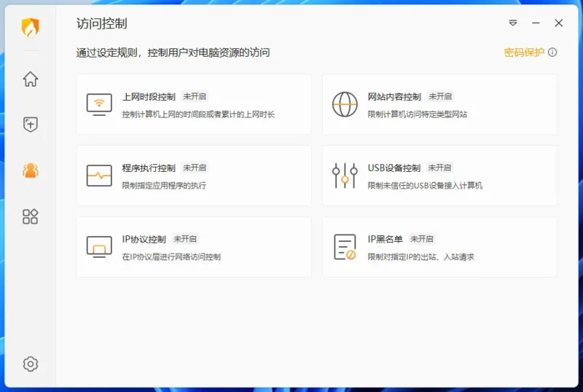The height and width of the screenshot is (392, 583).
Task: Click description 控制计算机上网的时间段或者累计的上网时长
Action: 198,114
